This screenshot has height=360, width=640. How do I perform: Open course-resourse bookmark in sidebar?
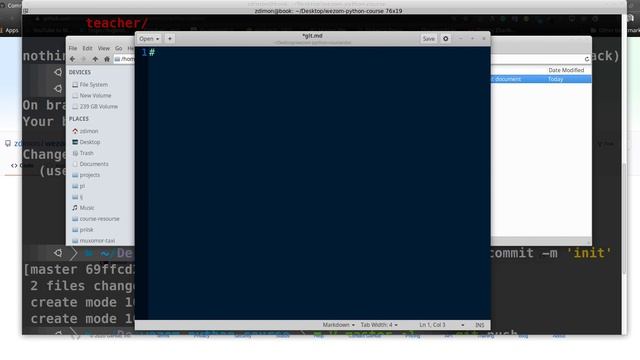click(x=100, y=219)
